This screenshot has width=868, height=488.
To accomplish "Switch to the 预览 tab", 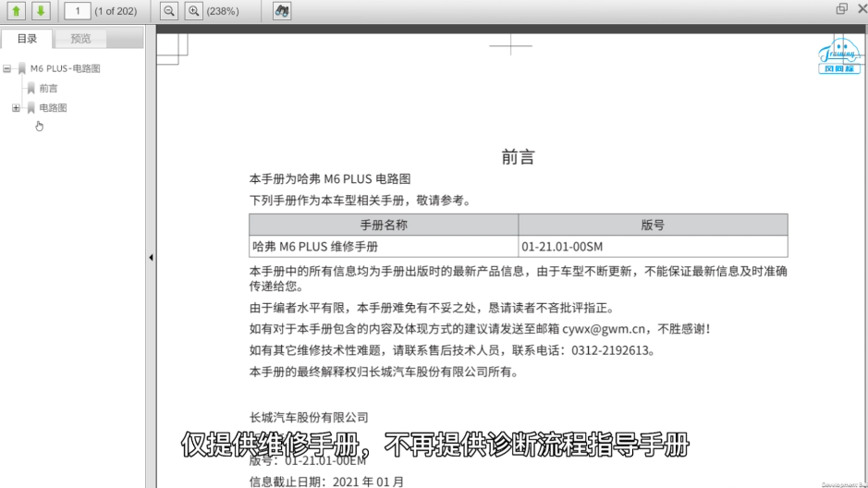I will [80, 38].
